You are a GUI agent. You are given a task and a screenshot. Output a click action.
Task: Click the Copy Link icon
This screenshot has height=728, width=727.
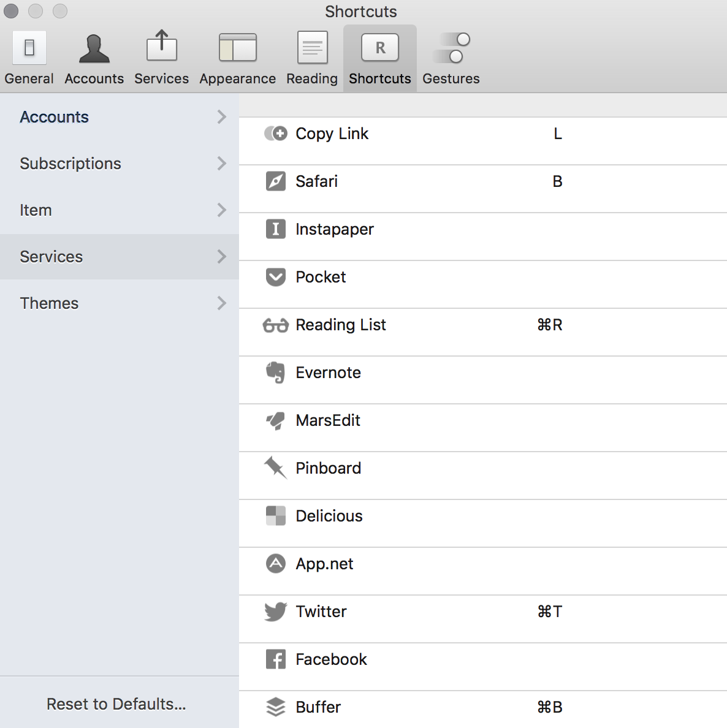[275, 134]
